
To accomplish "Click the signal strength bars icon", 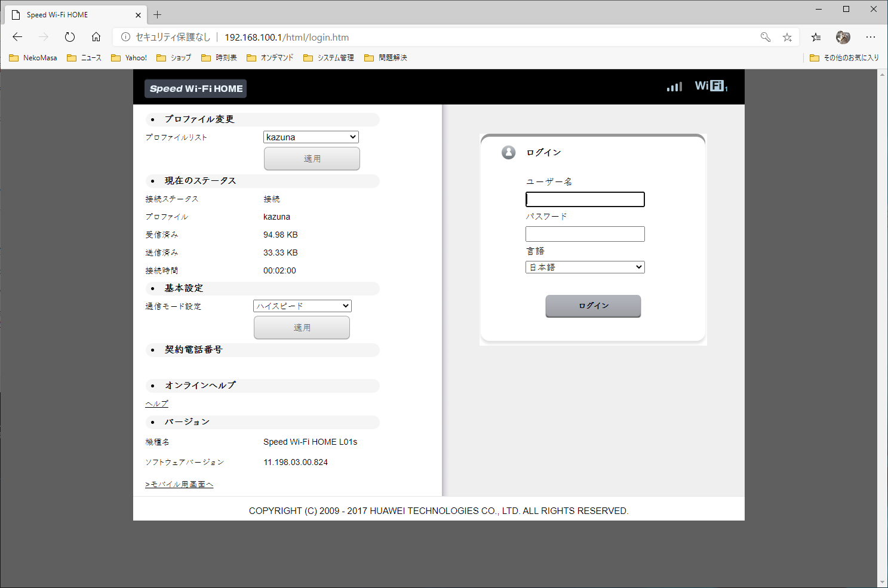I will 675,87.
